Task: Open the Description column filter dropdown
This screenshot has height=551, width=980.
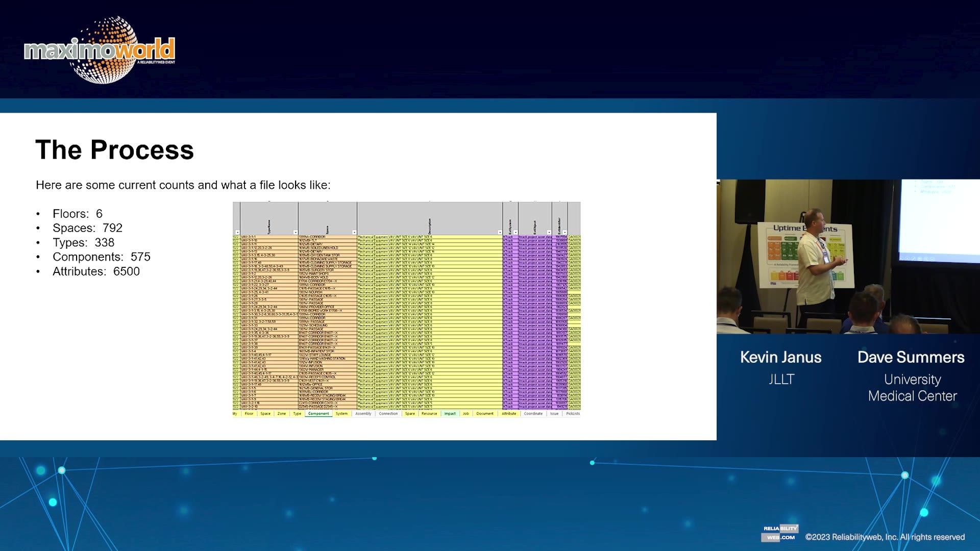Action: pyautogui.click(x=500, y=232)
